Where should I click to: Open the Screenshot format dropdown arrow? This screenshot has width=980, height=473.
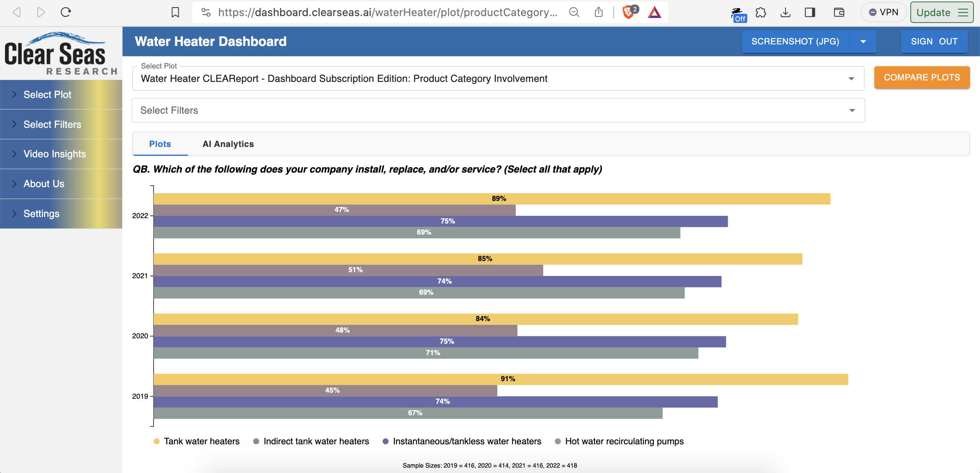pos(863,41)
